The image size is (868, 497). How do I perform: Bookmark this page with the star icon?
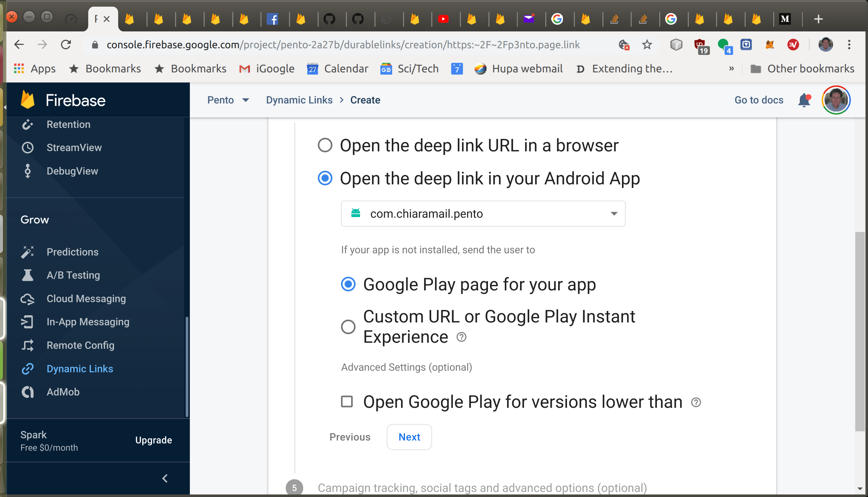(647, 45)
